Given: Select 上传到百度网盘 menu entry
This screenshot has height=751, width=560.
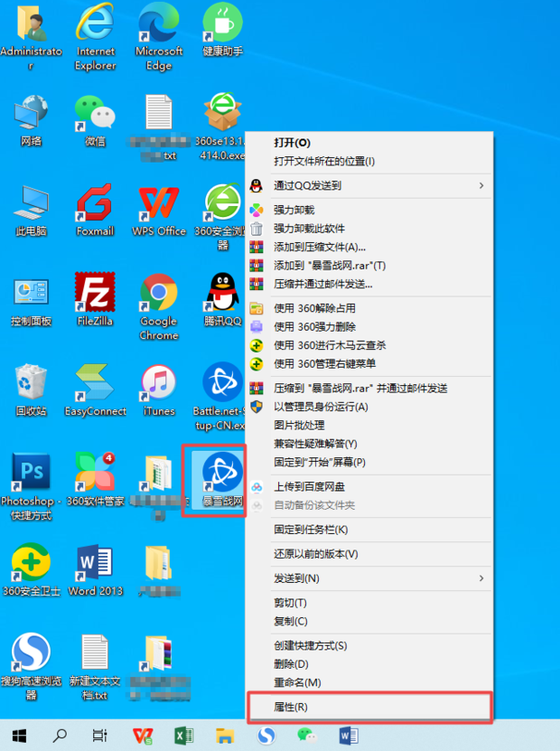Looking at the screenshot, I should (369, 486).
